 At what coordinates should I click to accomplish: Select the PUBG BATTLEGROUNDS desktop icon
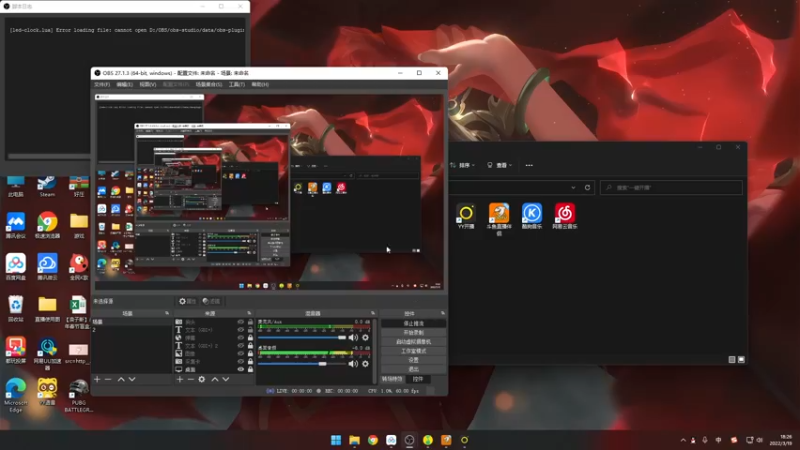coord(79,395)
